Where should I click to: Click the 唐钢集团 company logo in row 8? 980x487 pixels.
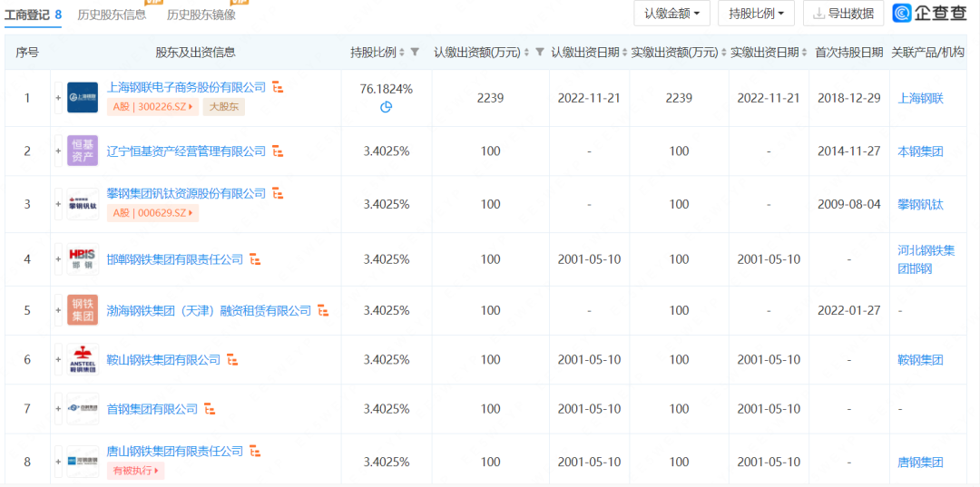[x=83, y=461]
